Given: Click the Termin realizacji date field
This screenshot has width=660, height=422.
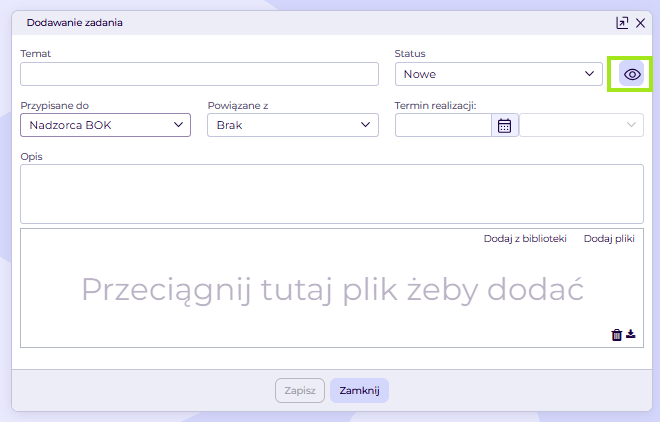Looking at the screenshot, I should coord(443,125).
